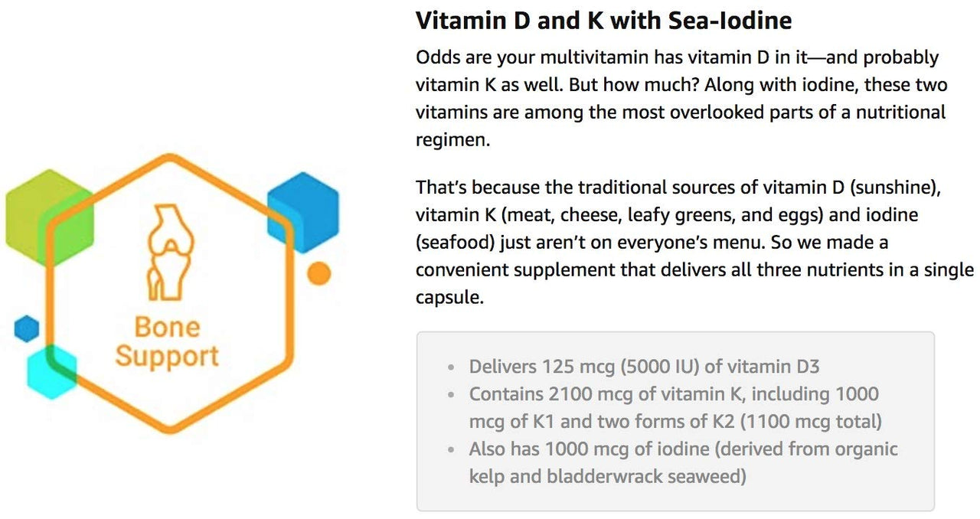Click the 'Bone Support' label
980x519 pixels.
pyautogui.click(x=167, y=341)
